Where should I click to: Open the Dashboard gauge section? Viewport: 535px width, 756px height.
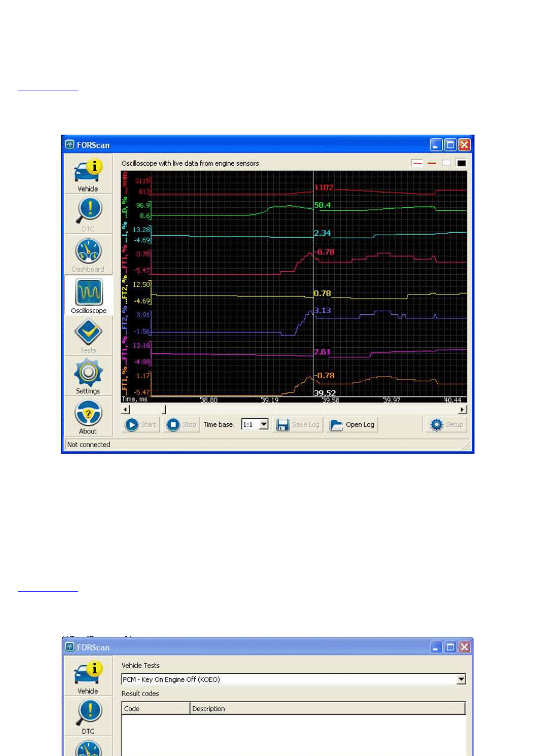[88, 254]
